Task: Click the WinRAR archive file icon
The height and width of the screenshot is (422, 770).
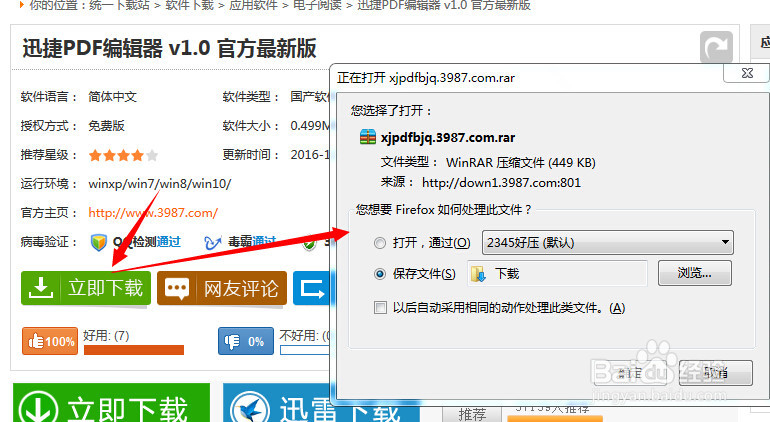Action: [x=368, y=137]
